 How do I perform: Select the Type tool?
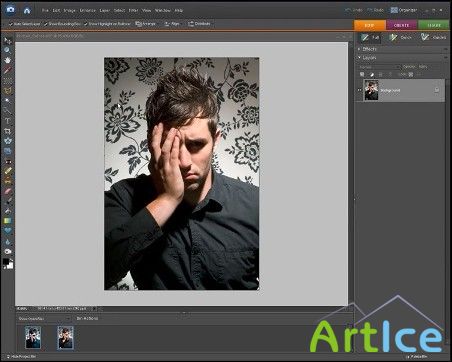coord(7,121)
